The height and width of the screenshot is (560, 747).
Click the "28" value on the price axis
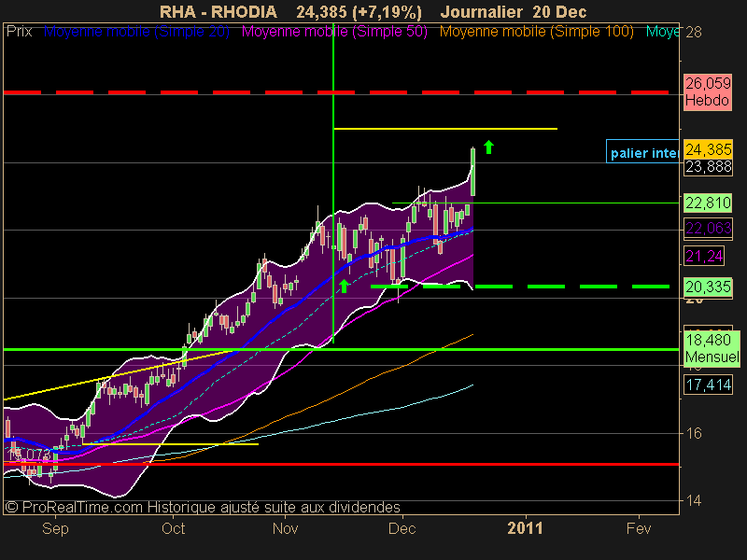694,33
